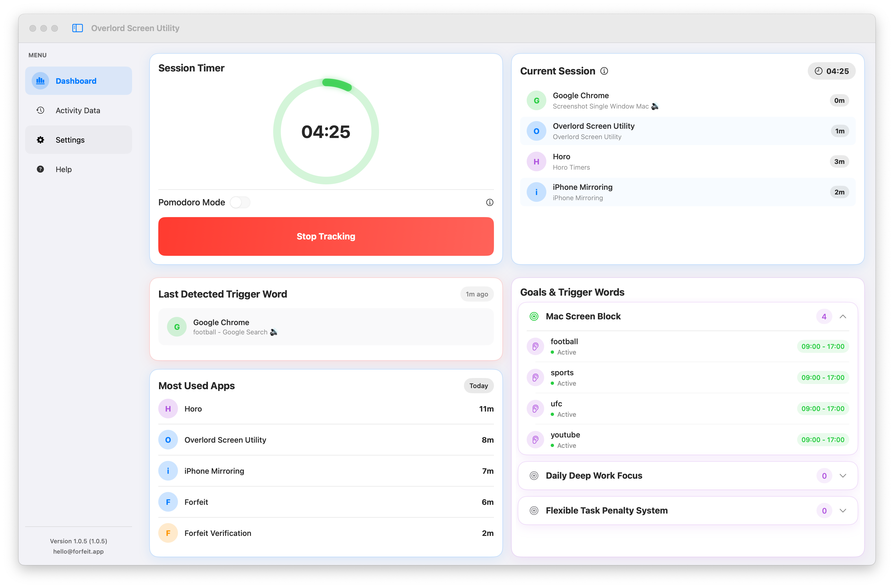Click 'football - Google Search' text

click(x=230, y=332)
